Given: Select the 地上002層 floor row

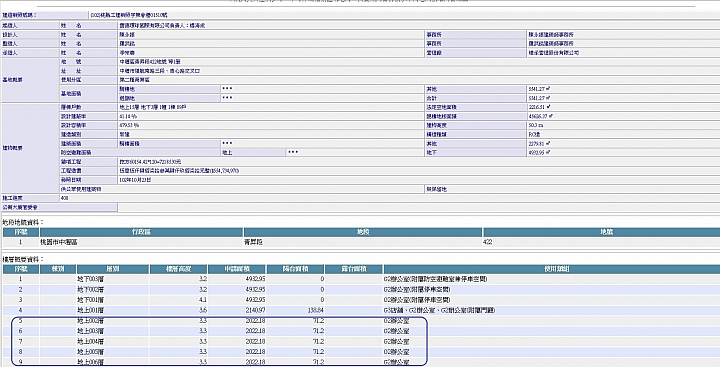Looking at the screenshot, I should coord(361,321).
